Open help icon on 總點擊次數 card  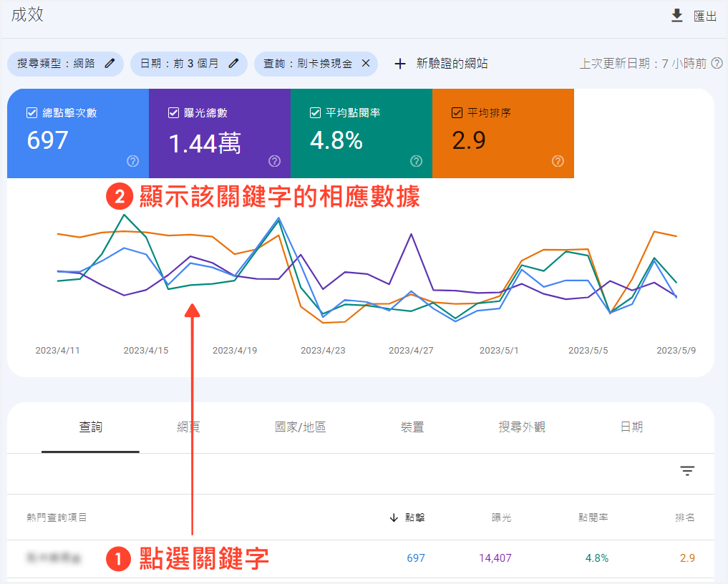132,161
